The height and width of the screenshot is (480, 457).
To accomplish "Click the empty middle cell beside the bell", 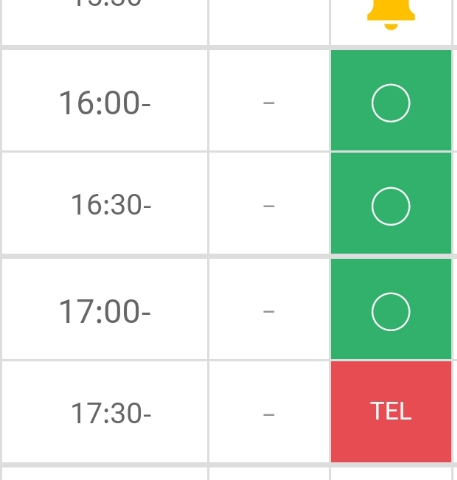I will pos(269,22).
